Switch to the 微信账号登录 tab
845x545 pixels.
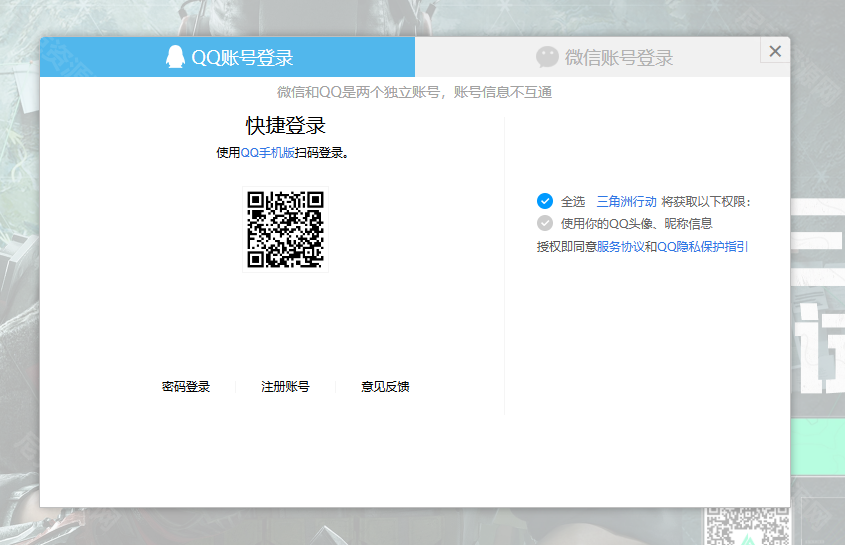(x=602, y=57)
